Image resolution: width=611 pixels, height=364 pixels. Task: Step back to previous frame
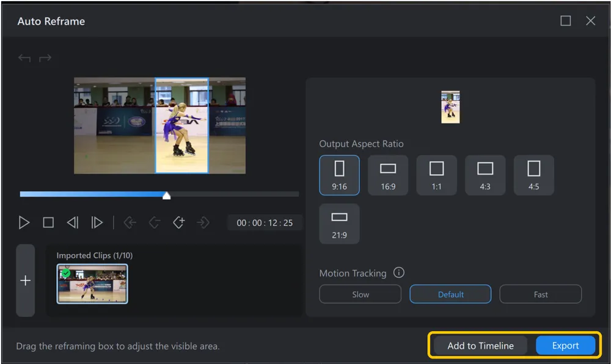click(73, 223)
